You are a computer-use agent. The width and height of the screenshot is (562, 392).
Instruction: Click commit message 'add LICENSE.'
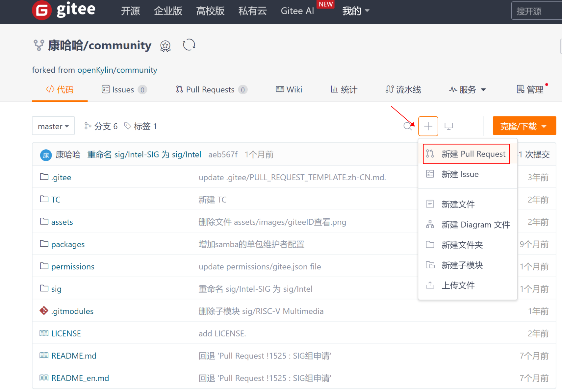pos(222,333)
